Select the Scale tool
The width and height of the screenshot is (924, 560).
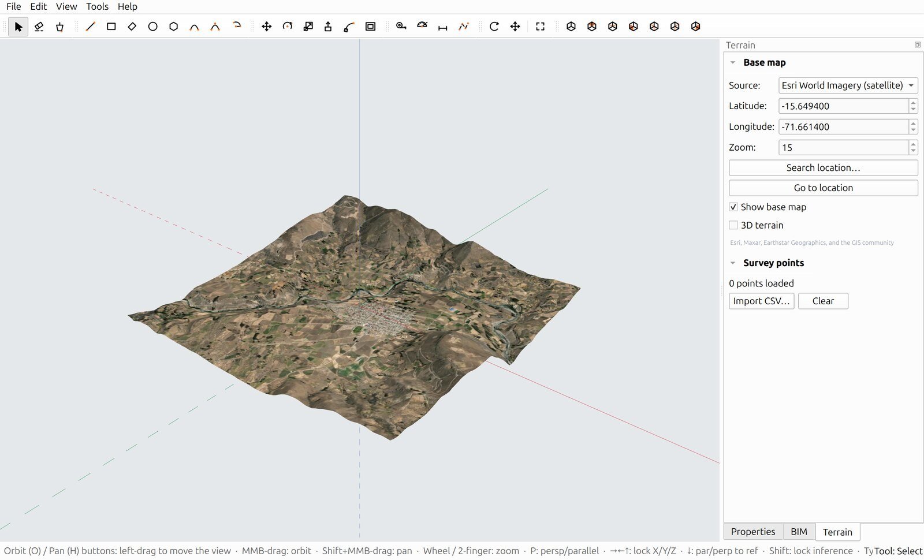coord(308,27)
